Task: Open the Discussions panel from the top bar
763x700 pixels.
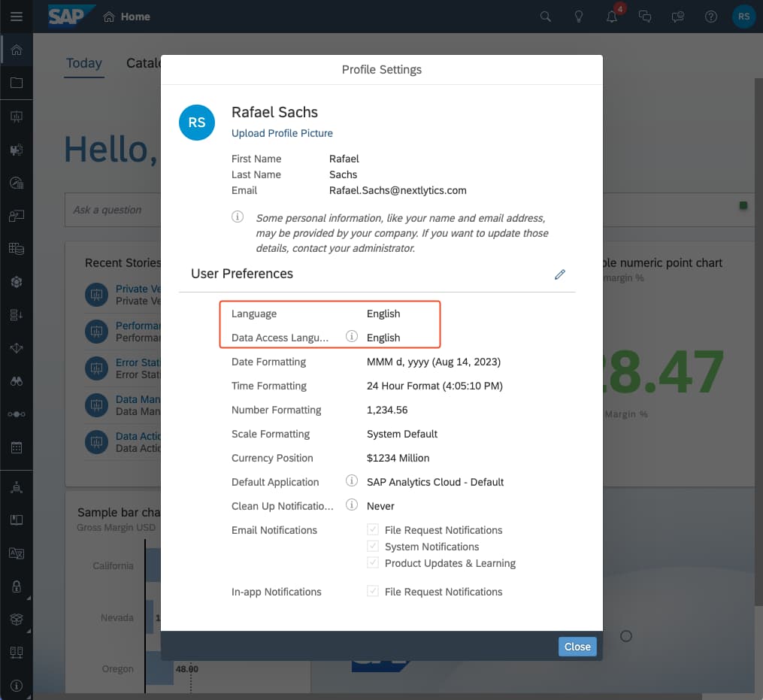Action: click(x=645, y=16)
